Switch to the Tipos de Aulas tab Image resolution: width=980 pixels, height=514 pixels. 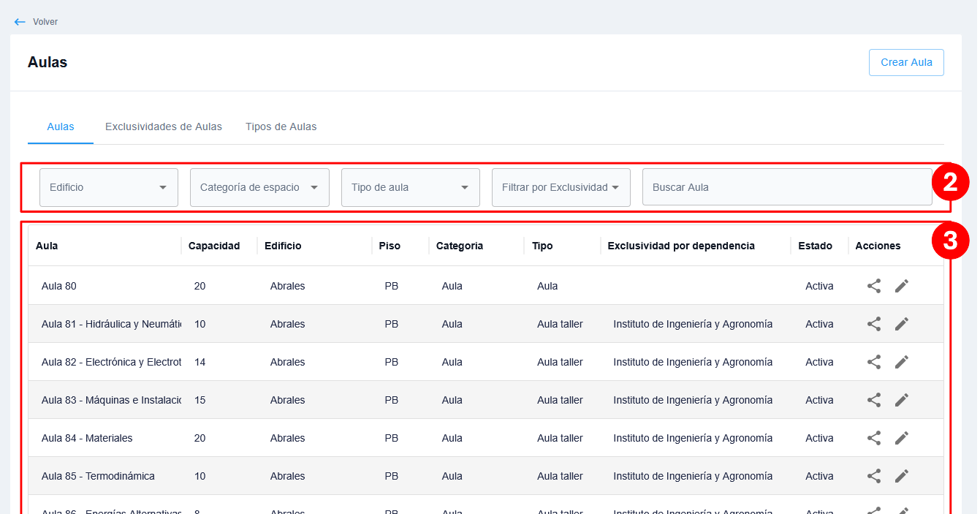[281, 126]
